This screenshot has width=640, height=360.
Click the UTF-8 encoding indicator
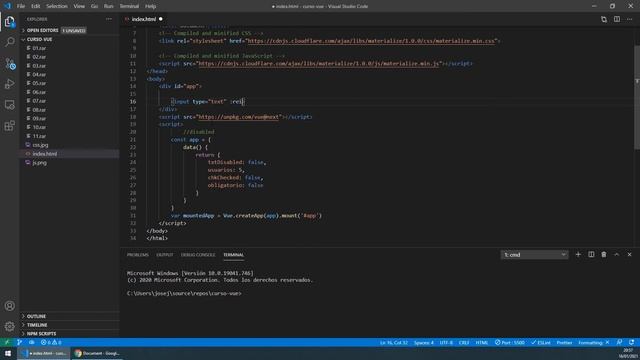(x=446, y=342)
